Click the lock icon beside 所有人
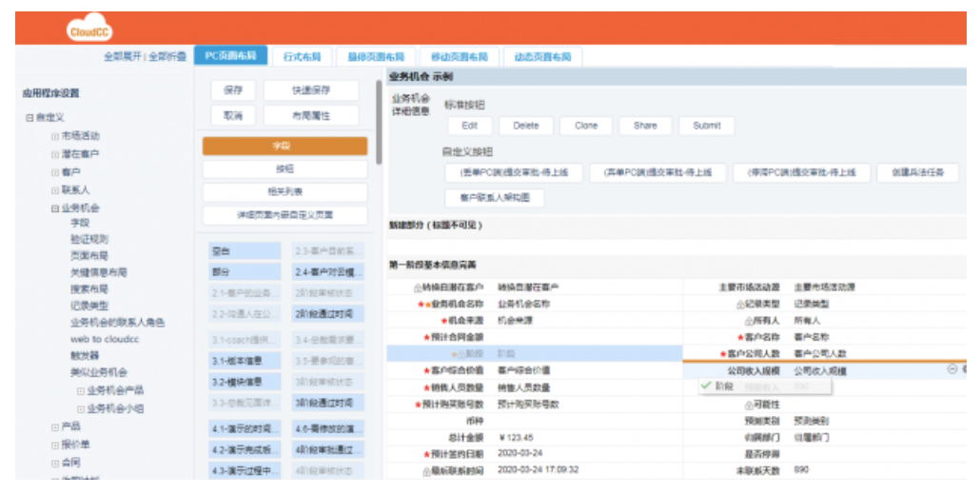 [749, 321]
